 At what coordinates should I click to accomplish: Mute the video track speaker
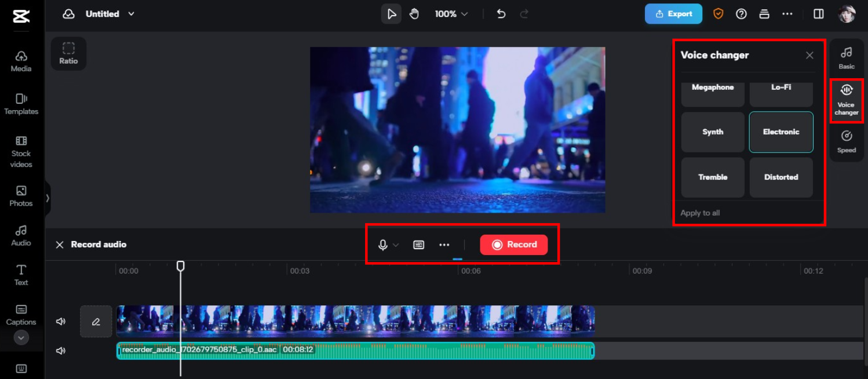[x=60, y=321]
